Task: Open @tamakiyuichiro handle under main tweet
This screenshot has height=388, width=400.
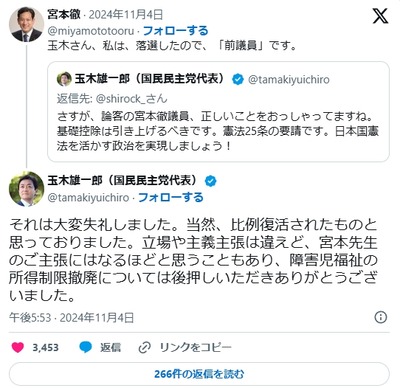Action: [88, 198]
